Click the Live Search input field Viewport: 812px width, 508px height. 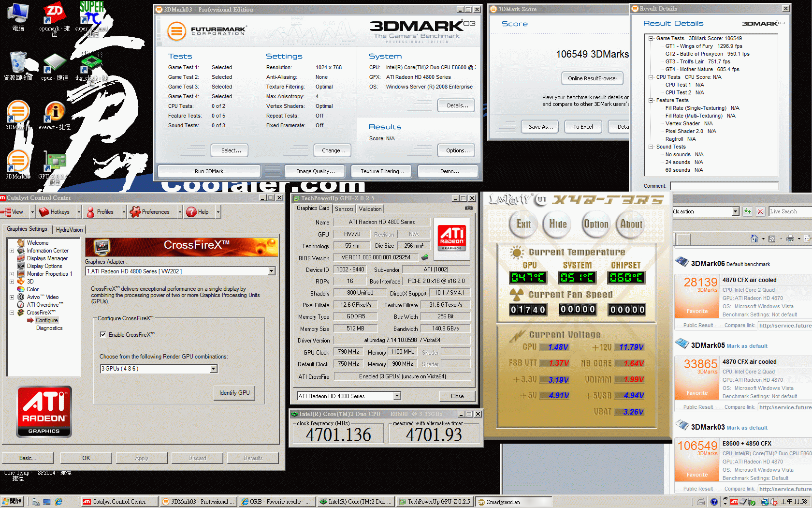[790, 211]
